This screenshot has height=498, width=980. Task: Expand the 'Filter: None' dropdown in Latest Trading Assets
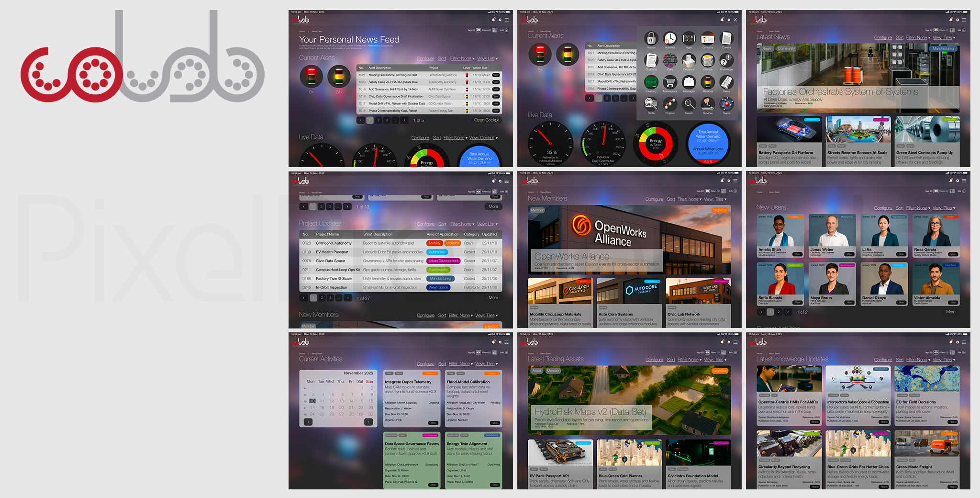click(690, 360)
